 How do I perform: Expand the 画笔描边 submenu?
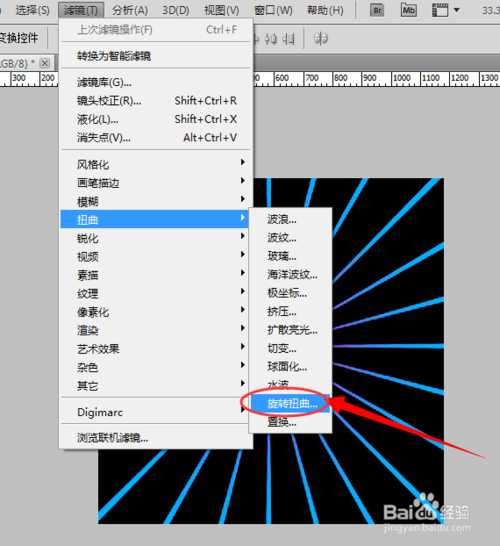pos(156,182)
